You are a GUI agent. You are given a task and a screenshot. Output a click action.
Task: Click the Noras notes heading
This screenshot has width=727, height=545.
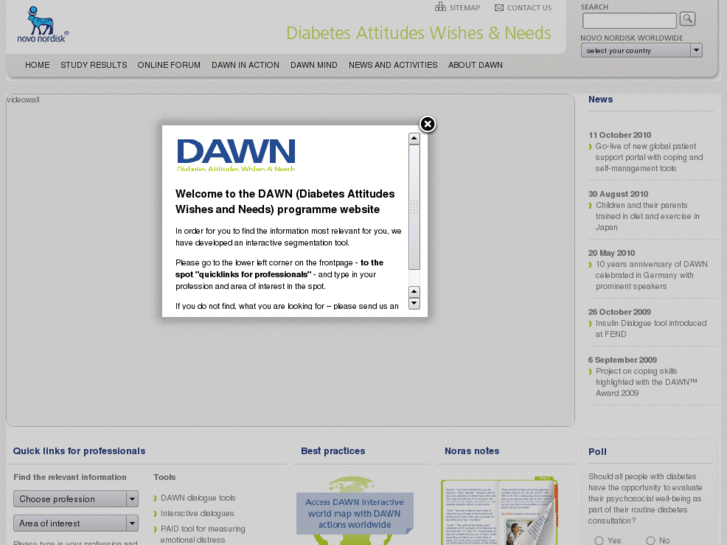click(x=472, y=451)
